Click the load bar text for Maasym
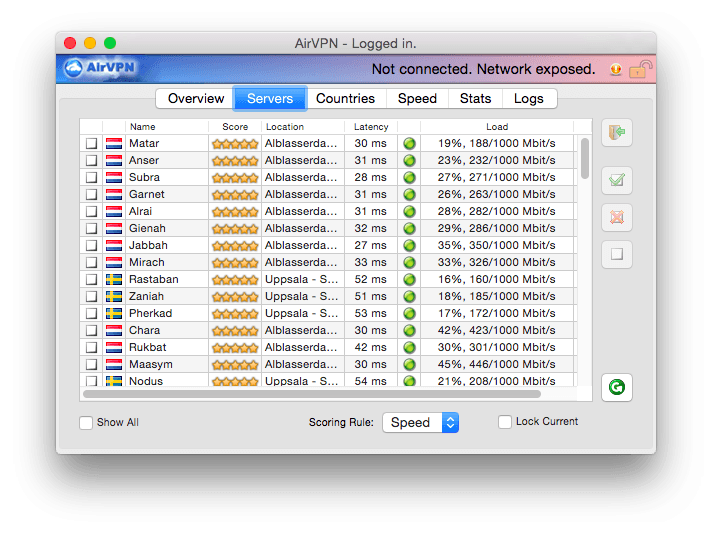Viewport: 712px width, 534px height. (496, 364)
